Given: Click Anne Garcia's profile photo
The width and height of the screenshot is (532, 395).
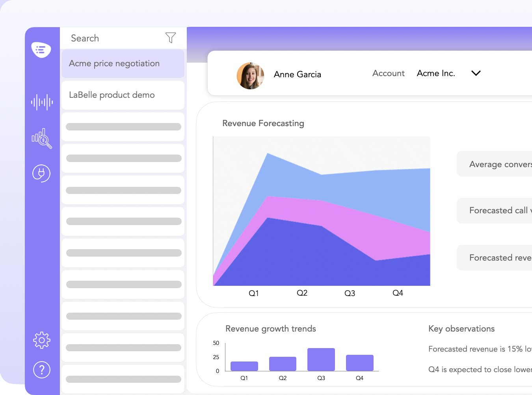Looking at the screenshot, I should click(250, 76).
